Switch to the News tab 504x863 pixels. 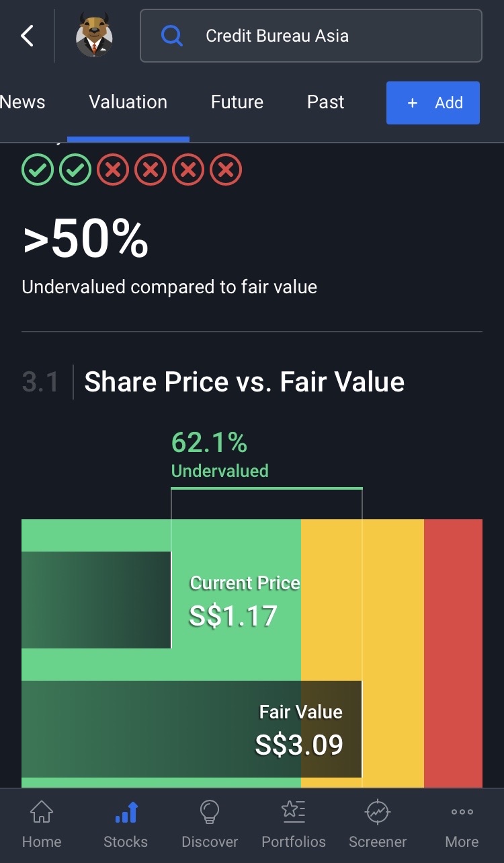23,102
